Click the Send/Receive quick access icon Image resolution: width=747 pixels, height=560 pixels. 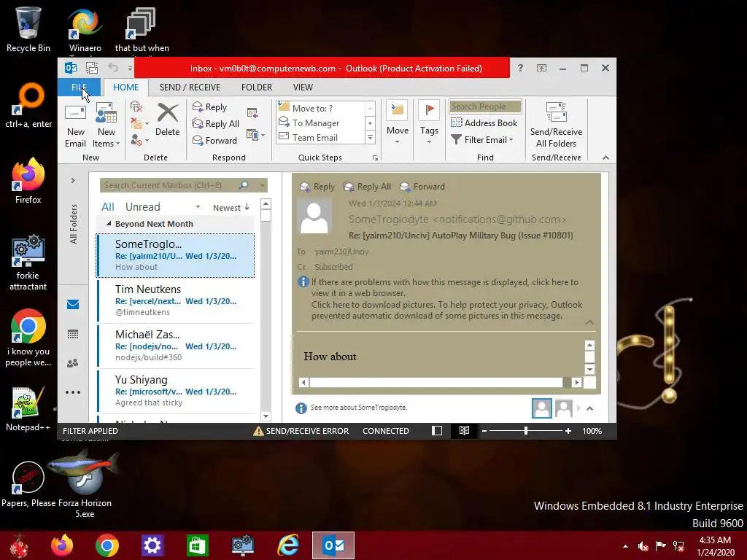pyautogui.click(x=92, y=68)
